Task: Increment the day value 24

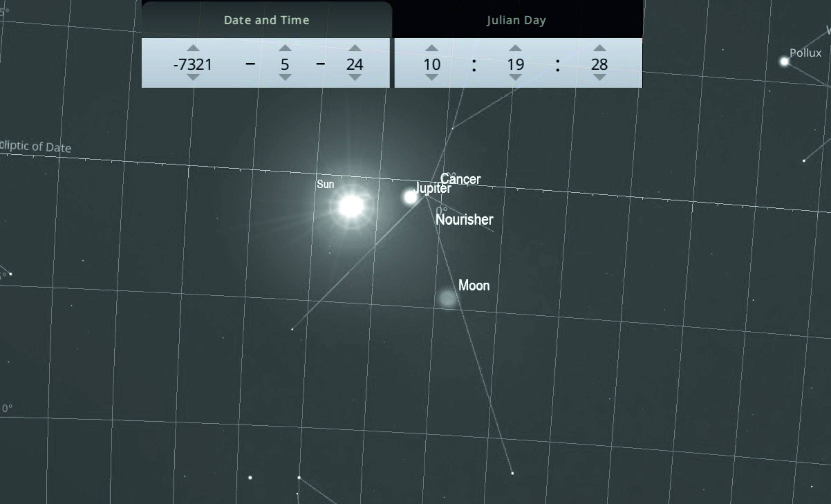Action: (355, 48)
